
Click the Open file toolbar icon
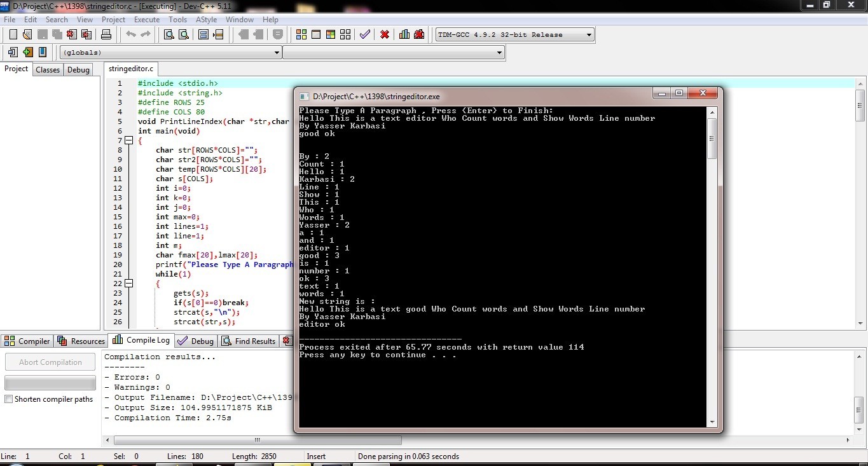pyautogui.click(x=28, y=34)
